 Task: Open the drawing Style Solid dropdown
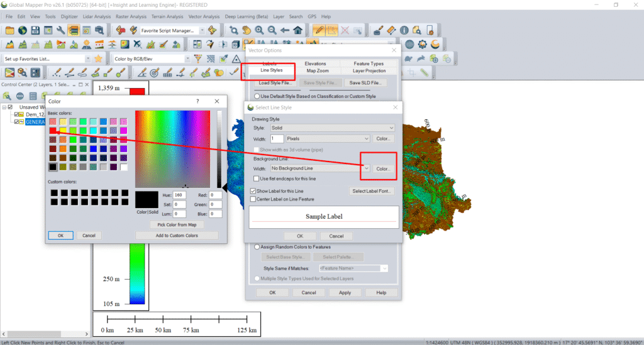click(x=333, y=128)
